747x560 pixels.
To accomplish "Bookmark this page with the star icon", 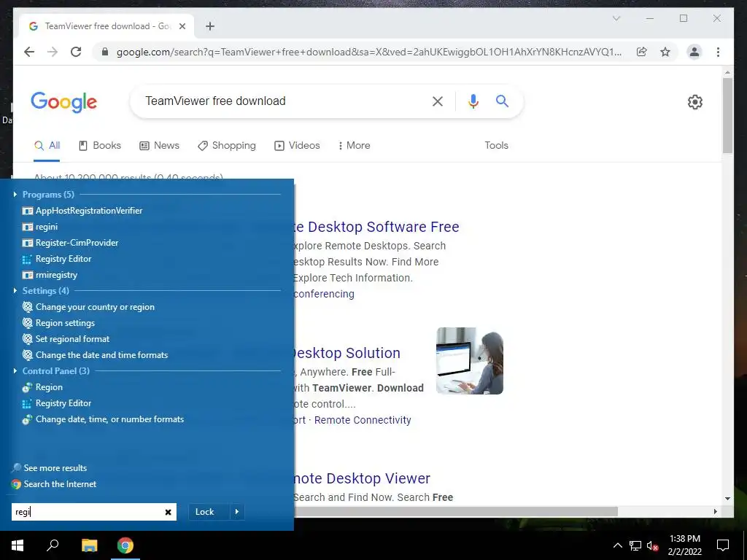I will tap(665, 52).
